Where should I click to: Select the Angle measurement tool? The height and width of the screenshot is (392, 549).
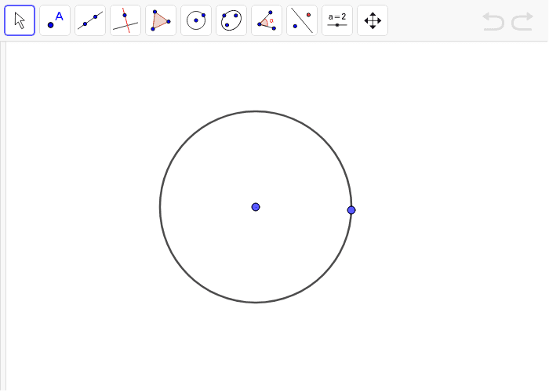click(267, 20)
